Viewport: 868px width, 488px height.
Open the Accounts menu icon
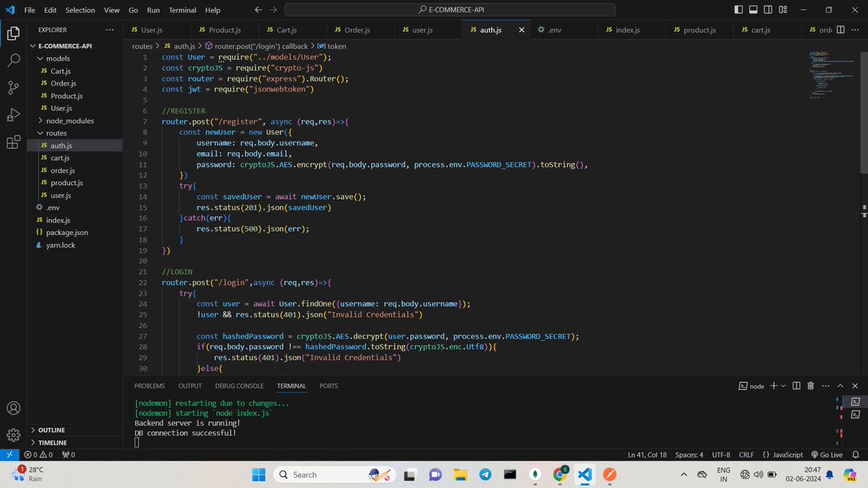click(13, 408)
